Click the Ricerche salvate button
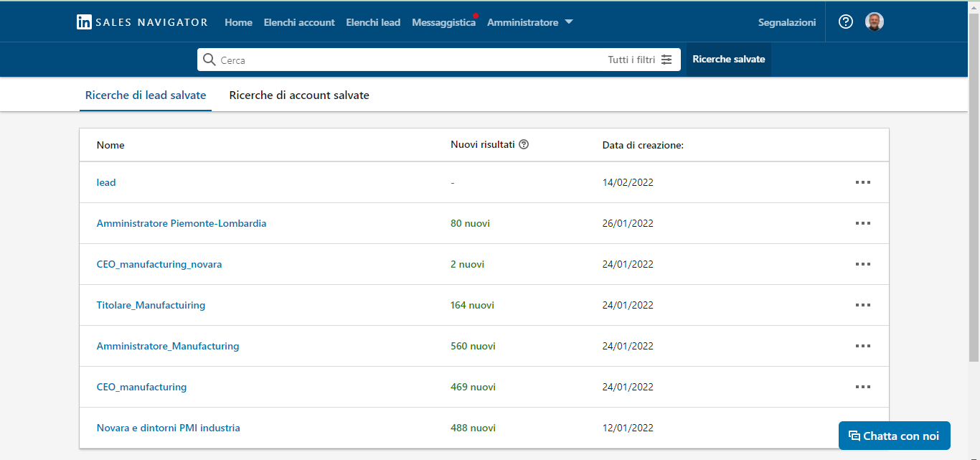Viewport: 980px width, 460px height. [x=728, y=60]
